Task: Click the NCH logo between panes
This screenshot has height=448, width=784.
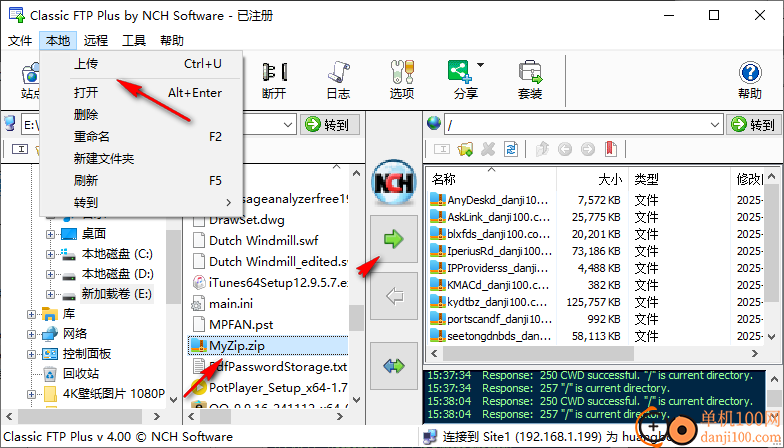Action: 394,182
